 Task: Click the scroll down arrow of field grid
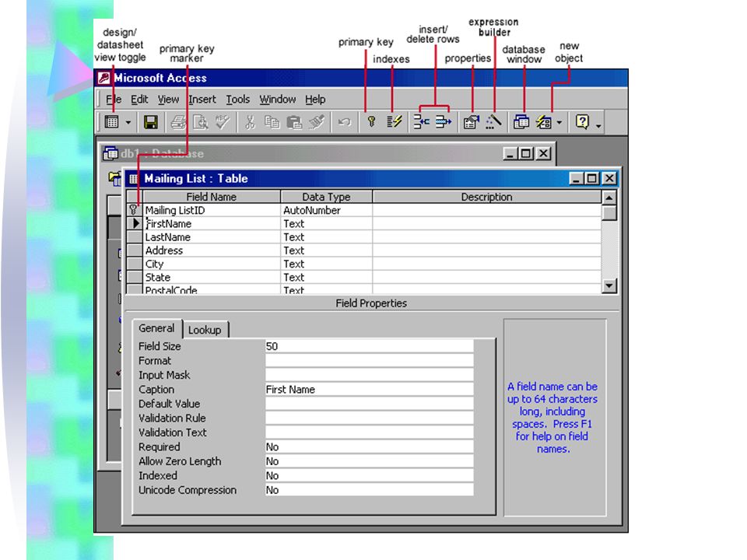click(609, 285)
